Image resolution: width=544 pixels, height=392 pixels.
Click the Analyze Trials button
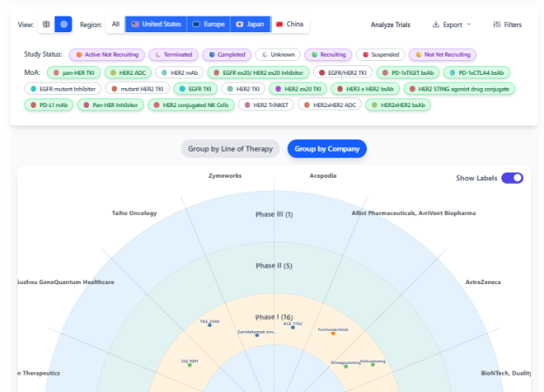(x=391, y=24)
